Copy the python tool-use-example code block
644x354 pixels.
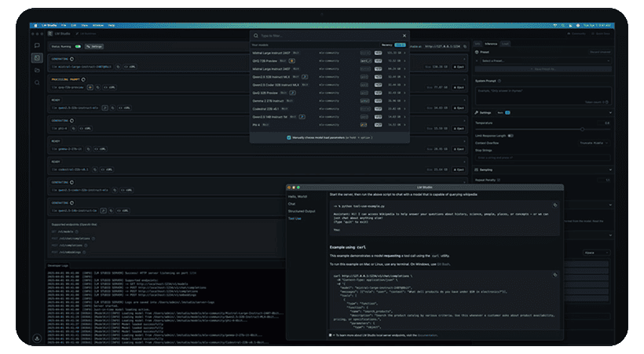(x=555, y=205)
